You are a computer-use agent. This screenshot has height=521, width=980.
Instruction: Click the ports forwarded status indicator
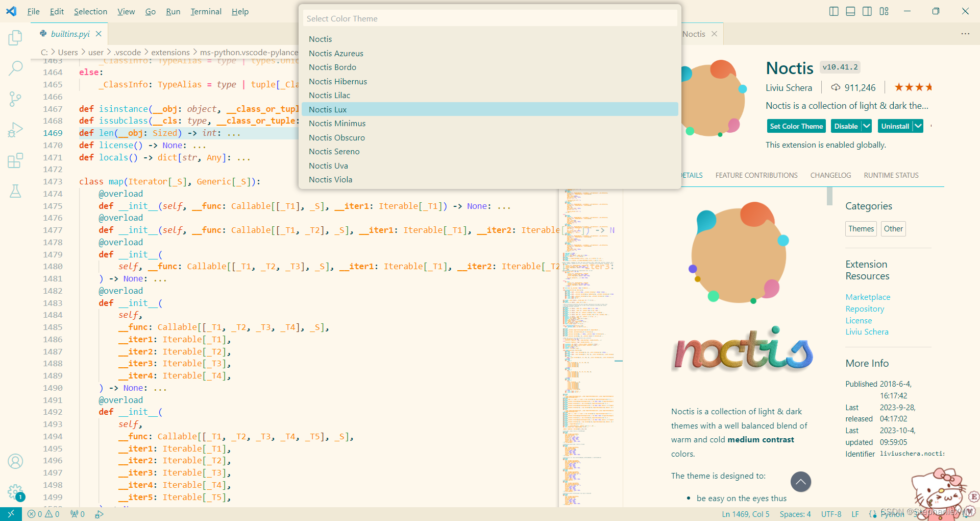tap(78, 514)
